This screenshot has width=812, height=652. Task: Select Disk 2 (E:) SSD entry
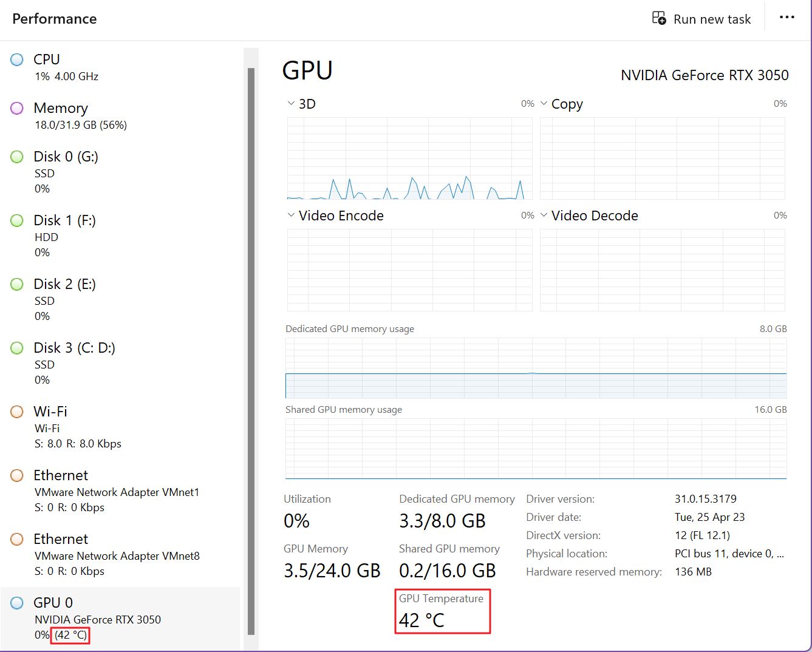pyautogui.click(x=64, y=284)
